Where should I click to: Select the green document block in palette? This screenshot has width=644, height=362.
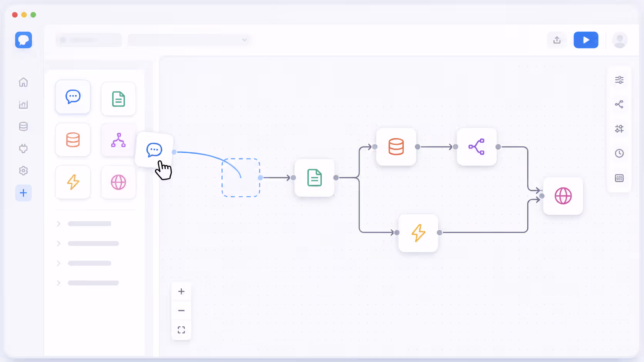coord(118,99)
